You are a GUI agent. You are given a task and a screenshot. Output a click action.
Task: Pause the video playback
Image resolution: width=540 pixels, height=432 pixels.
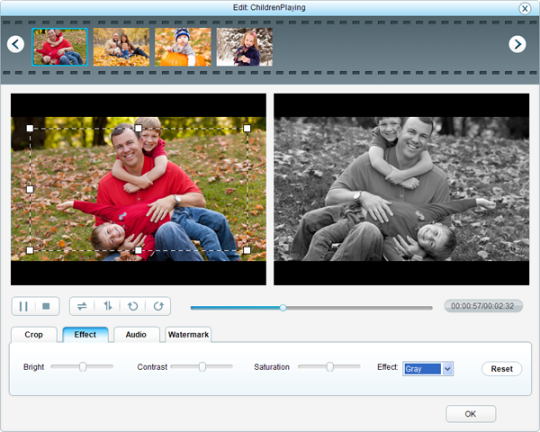click(23, 306)
